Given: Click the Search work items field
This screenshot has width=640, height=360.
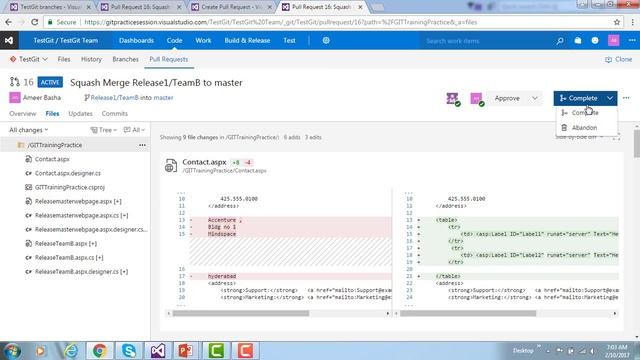Looking at the screenshot, I should point(488,41).
